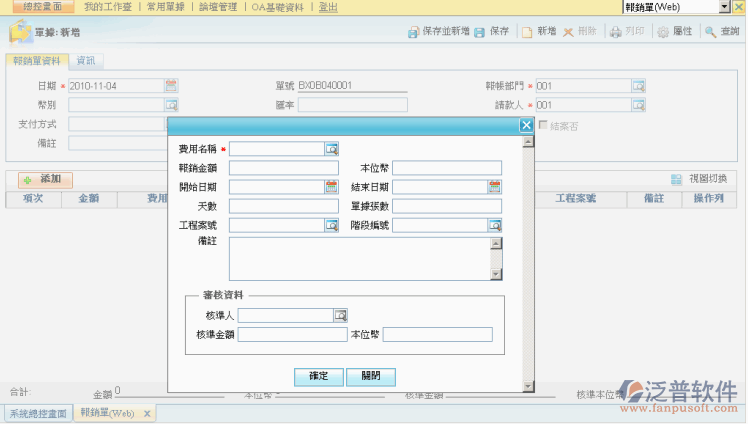Open 論壇管理 menu item
748x424 pixels.
point(218,7)
